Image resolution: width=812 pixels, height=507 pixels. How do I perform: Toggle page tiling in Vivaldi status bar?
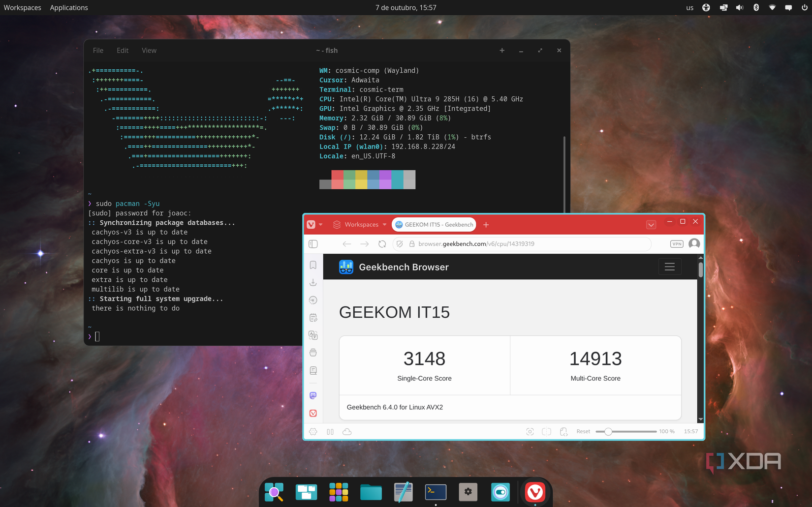546,431
